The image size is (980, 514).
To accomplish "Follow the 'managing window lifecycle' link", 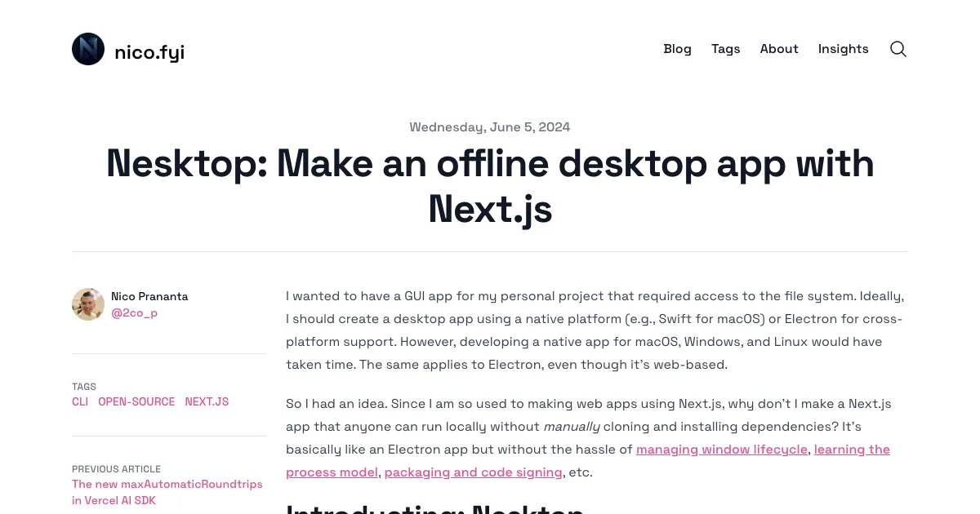I will (721, 450).
